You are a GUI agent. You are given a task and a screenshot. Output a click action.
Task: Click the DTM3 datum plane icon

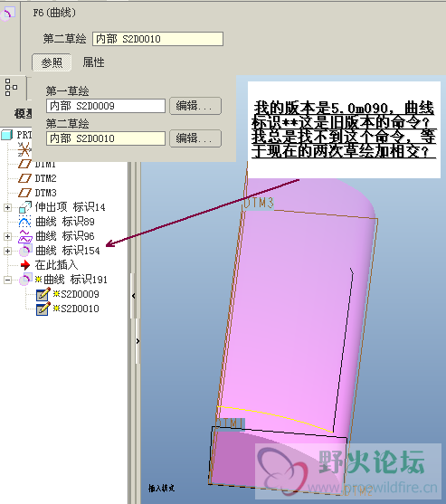coord(24,193)
